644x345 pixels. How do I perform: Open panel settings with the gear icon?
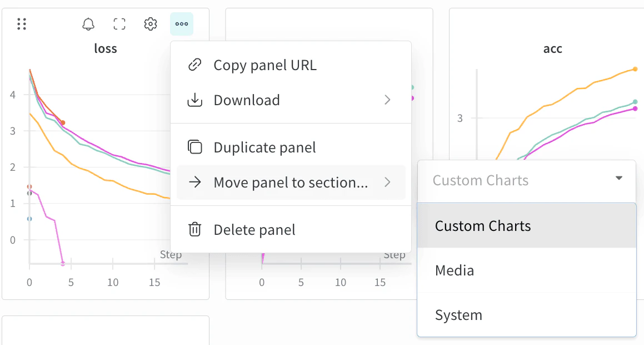tap(150, 24)
